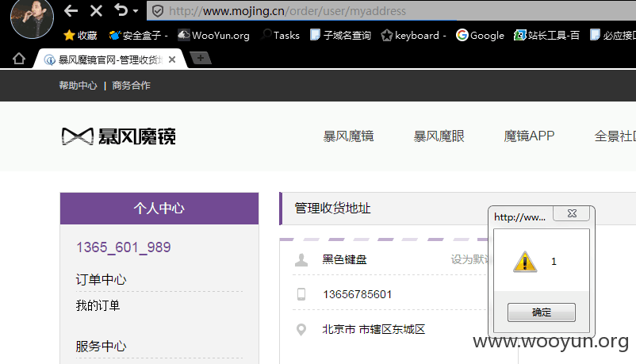
Task: Click phone number 13656785601
Action: point(358,294)
